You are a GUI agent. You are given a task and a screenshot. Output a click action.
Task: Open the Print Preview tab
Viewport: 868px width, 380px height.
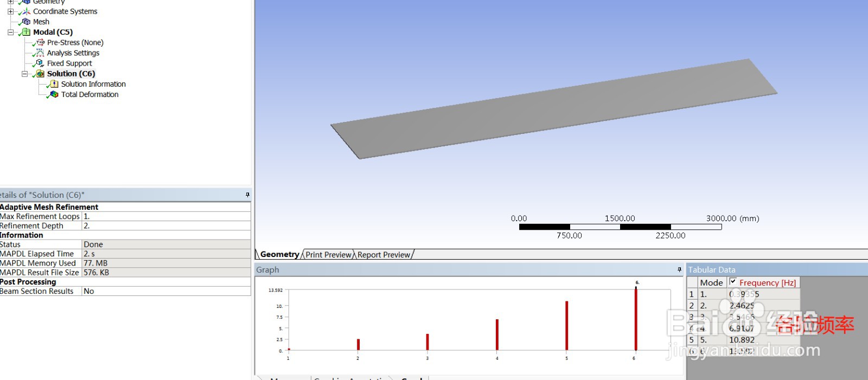(329, 255)
